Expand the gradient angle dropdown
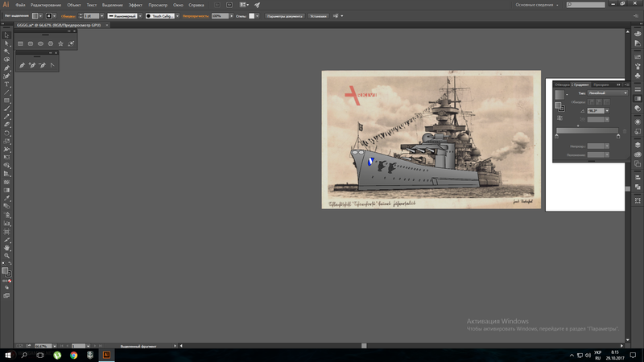 [x=607, y=111]
